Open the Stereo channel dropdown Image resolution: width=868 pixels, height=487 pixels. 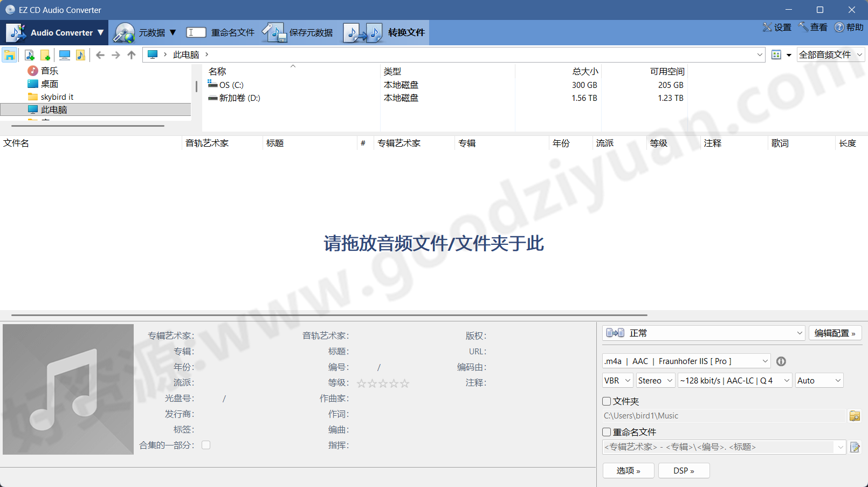click(655, 380)
